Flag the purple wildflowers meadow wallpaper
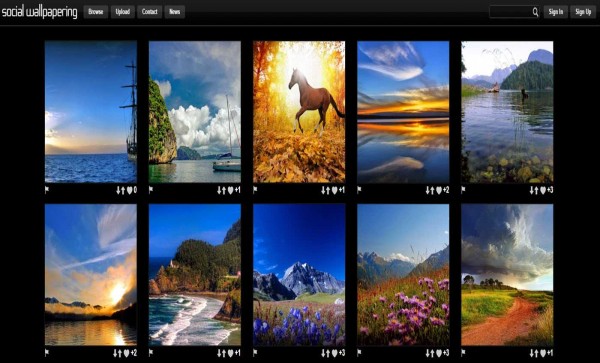 coord(359,353)
